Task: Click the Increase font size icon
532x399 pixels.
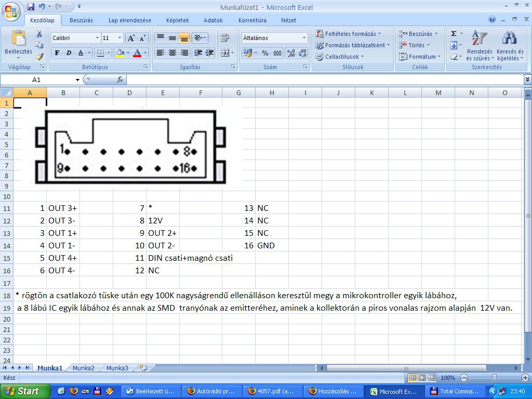Action: click(131, 38)
